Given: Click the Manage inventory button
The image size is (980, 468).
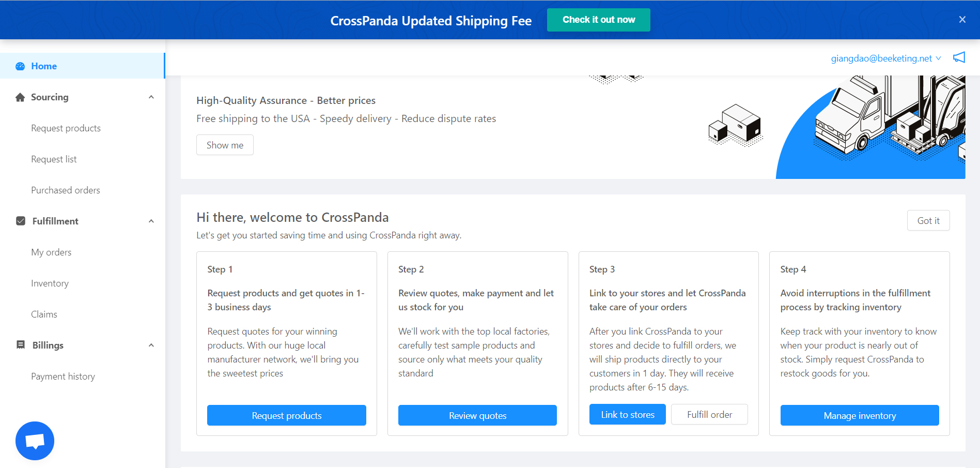Looking at the screenshot, I should point(859,415).
